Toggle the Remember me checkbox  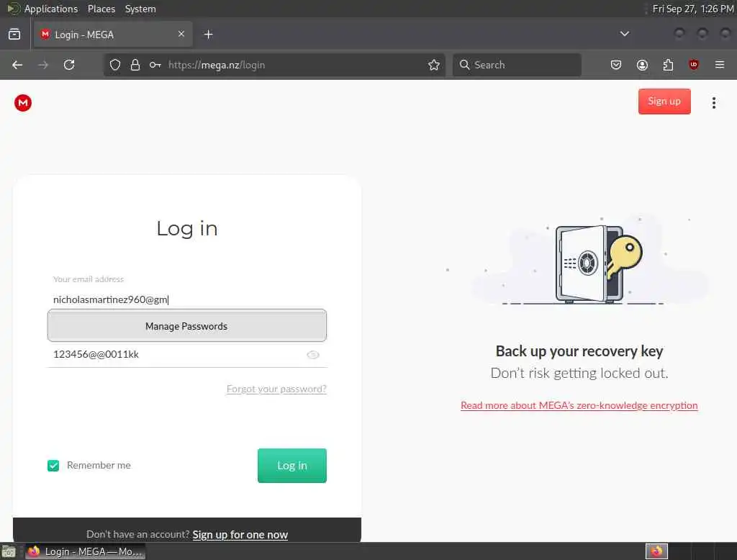click(53, 466)
